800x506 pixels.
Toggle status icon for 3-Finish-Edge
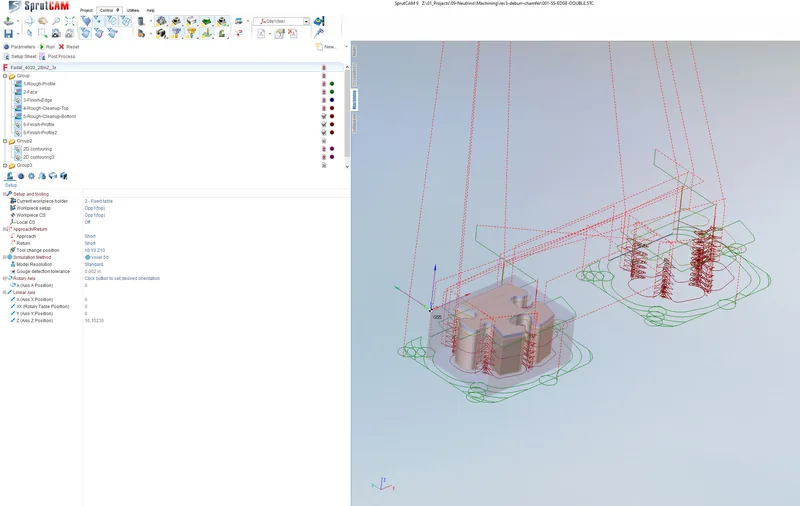323,100
